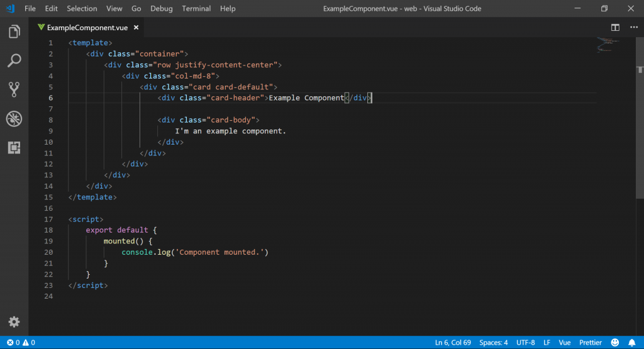Open the View menu
The height and width of the screenshot is (349, 644).
(114, 9)
